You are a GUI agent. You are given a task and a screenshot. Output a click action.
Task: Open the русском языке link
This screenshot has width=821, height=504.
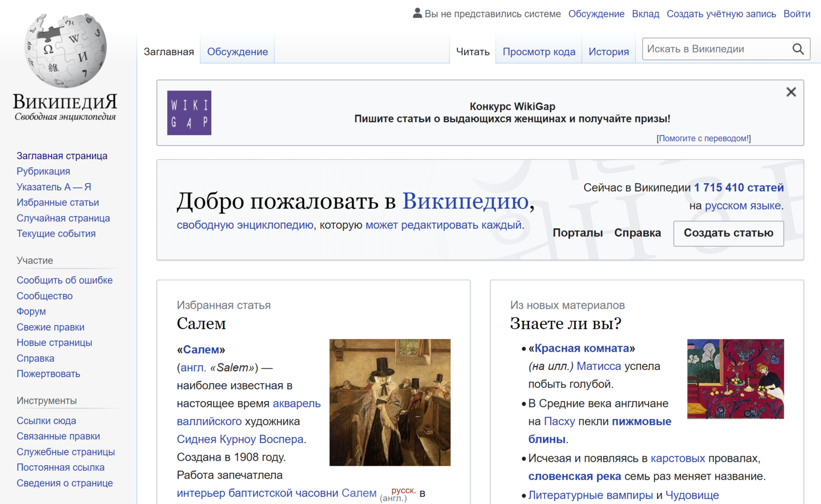[x=743, y=206]
